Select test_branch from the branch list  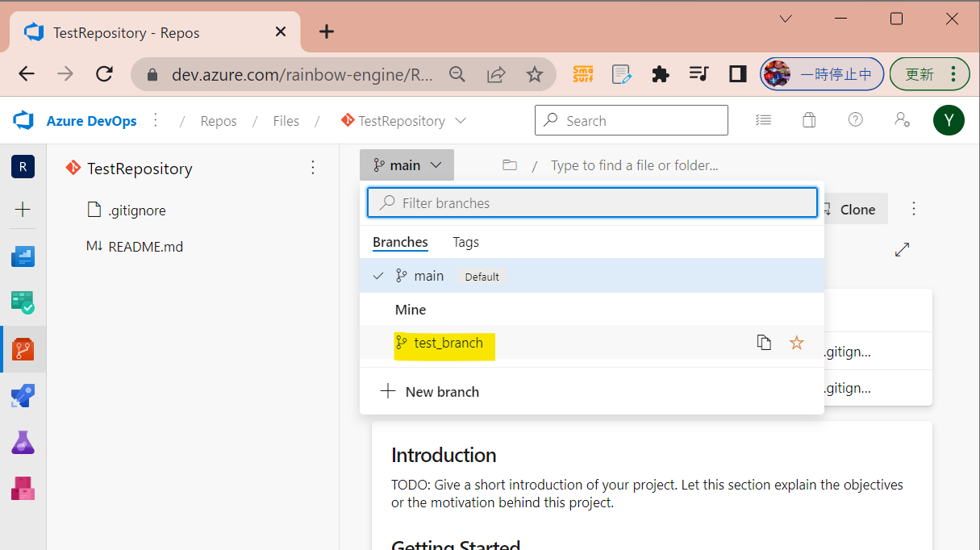click(x=592, y=343)
